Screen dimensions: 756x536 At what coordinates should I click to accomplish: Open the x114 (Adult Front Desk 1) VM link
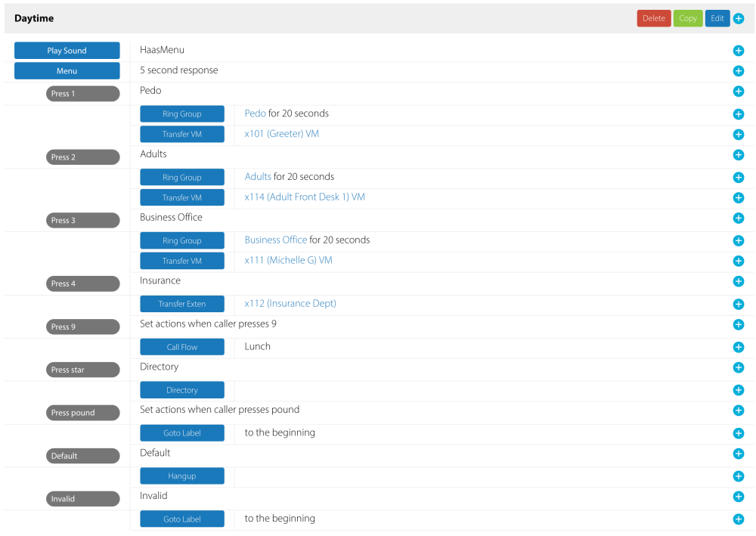pos(304,197)
